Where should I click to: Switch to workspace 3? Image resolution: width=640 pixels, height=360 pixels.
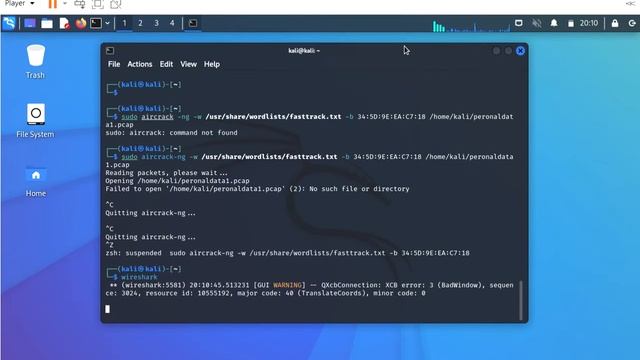(x=156, y=23)
